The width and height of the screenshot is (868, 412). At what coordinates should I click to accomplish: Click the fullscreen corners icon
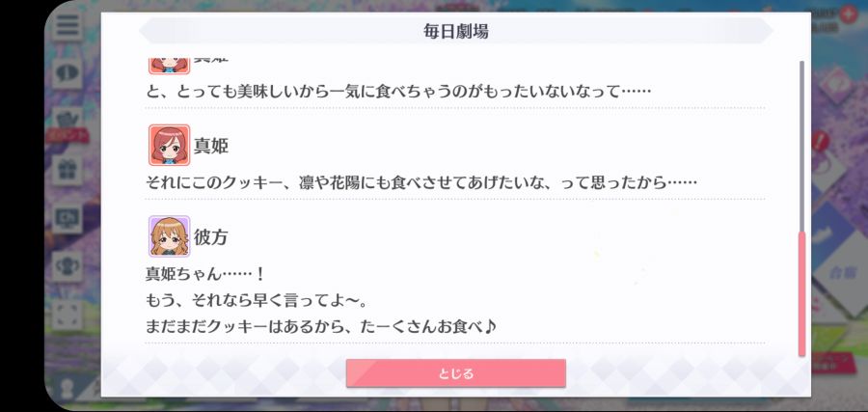pos(68,314)
